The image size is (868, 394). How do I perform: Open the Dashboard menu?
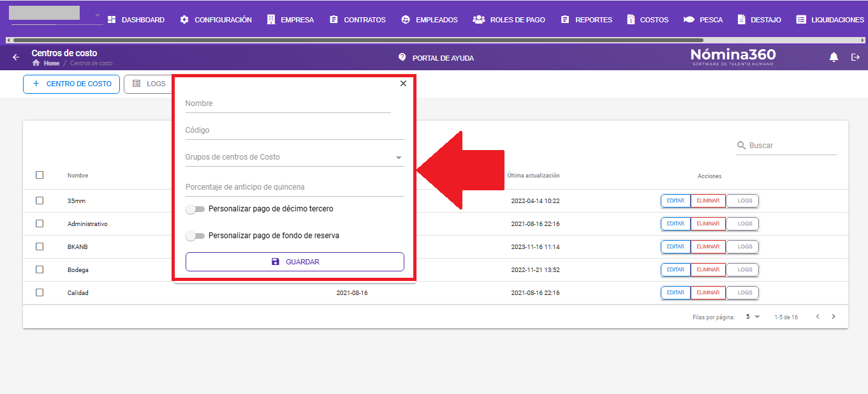click(x=136, y=20)
